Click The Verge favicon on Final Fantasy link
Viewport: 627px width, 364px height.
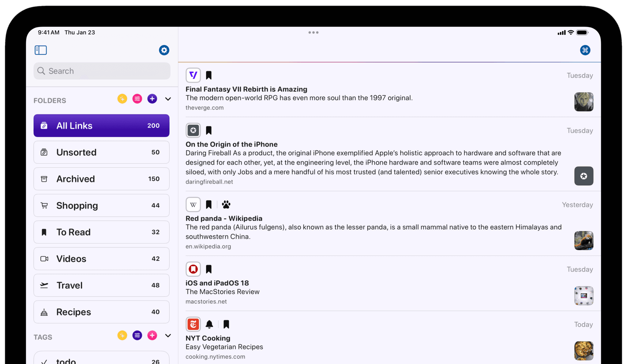pos(193,75)
